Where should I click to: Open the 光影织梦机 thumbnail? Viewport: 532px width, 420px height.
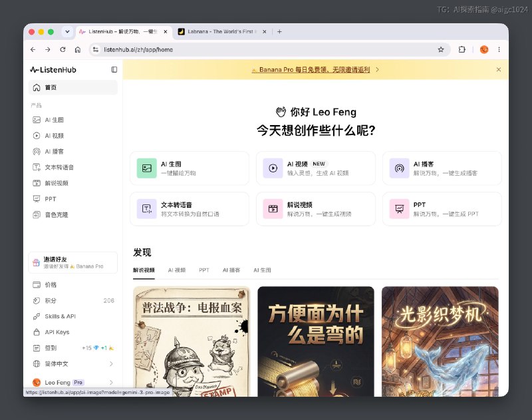pos(440,341)
